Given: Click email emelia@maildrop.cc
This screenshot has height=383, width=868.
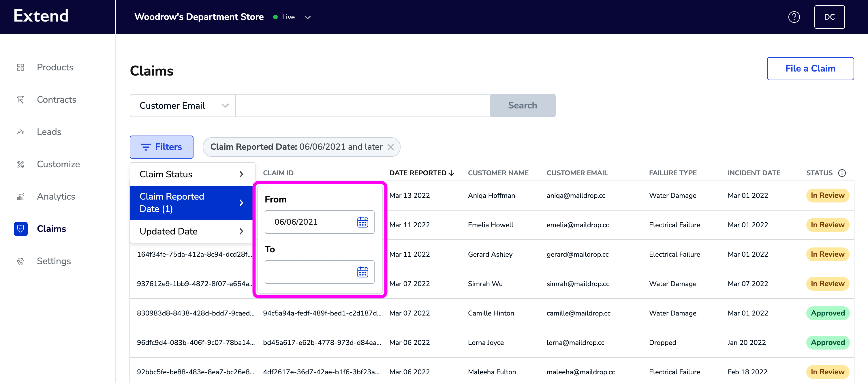Looking at the screenshot, I should pos(578,225).
